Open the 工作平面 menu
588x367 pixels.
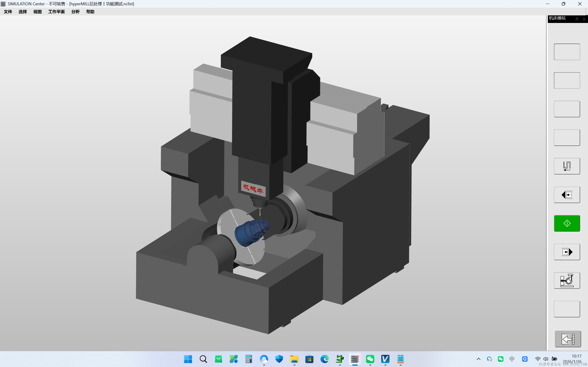[x=56, y=12]
